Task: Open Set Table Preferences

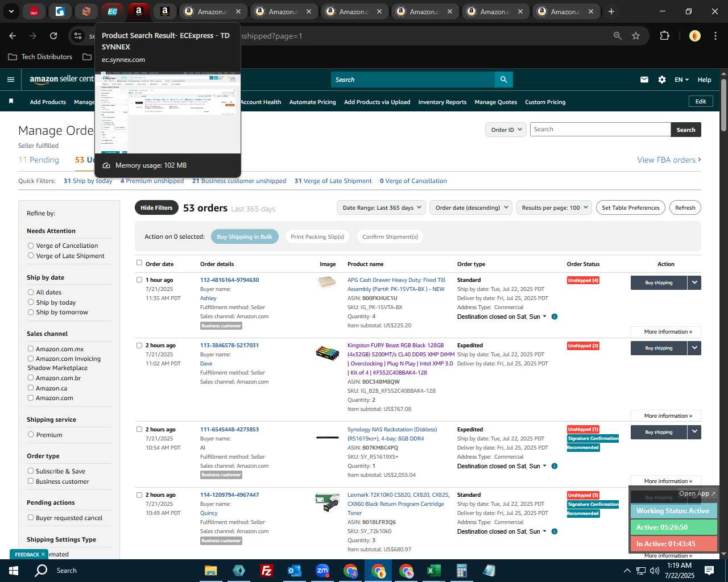Action: [631, 207]
